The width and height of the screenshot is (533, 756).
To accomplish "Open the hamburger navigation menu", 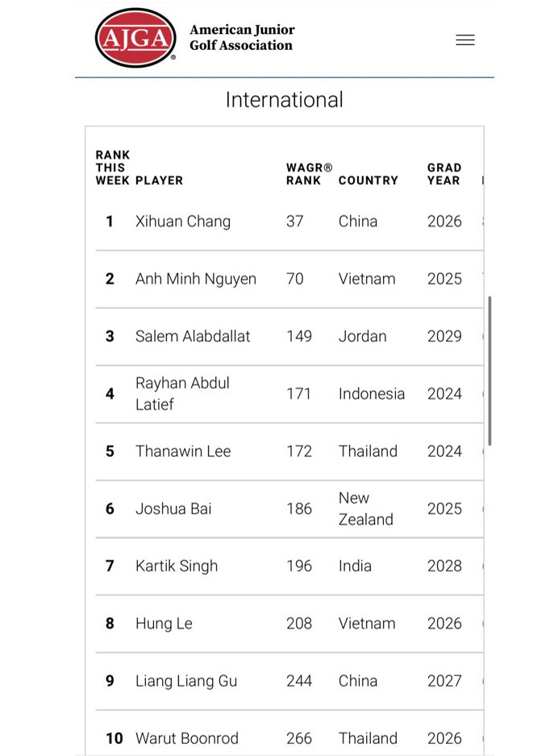I will tap(465, 39).
